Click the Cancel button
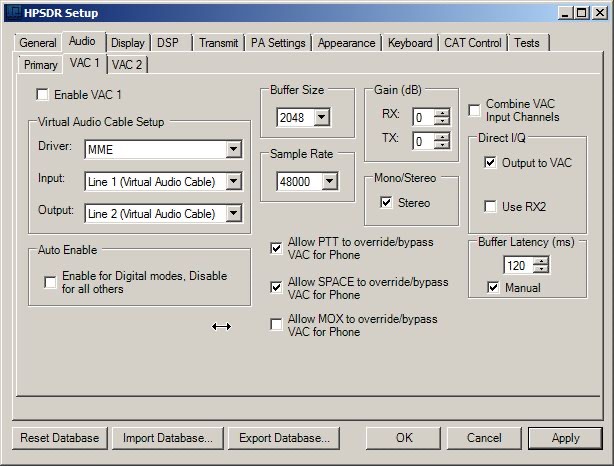Viewport: 614px width, 466px height. point(484,438)
